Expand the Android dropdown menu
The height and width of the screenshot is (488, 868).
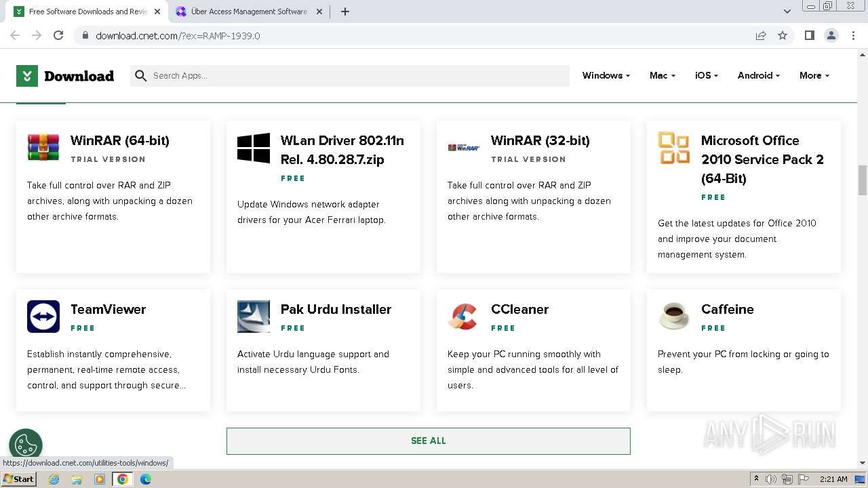[x=759, y=75]
